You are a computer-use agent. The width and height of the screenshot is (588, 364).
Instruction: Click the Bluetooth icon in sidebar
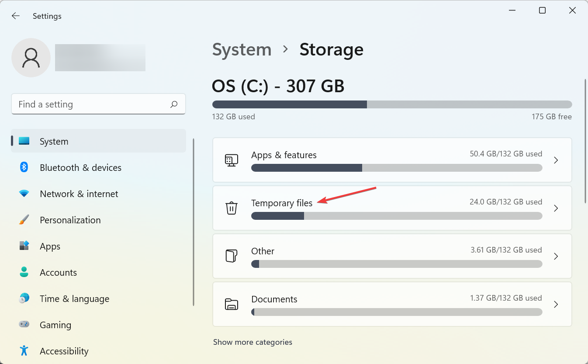[24, 167]
